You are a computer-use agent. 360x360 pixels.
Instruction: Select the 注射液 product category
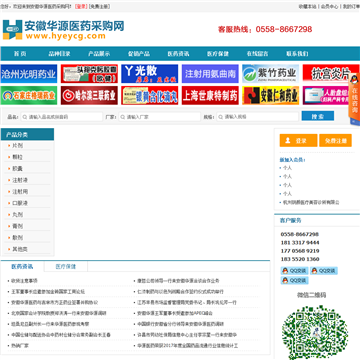(20, 180)
